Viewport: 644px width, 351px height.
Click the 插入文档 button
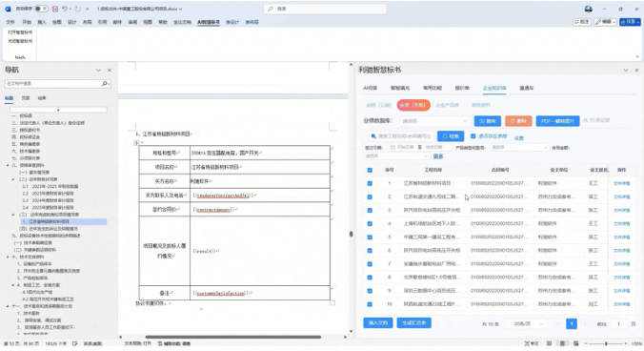pyautogui.click(x=378, y=323)
